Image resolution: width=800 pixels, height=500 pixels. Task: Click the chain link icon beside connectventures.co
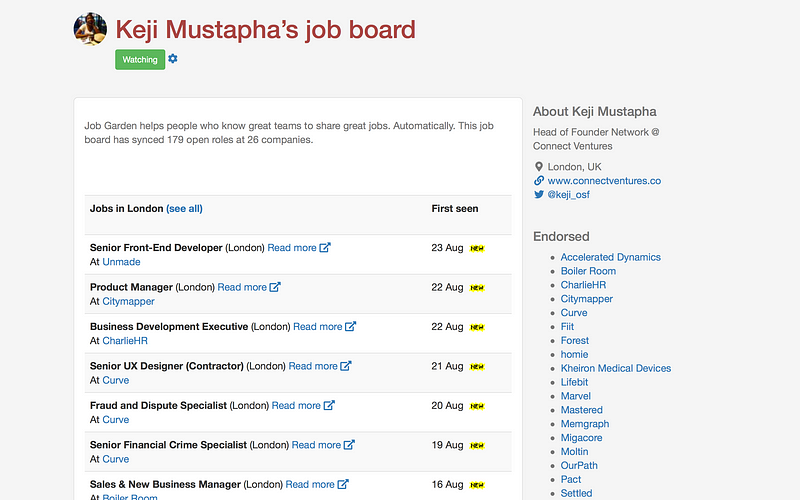[x=539, y=181]
